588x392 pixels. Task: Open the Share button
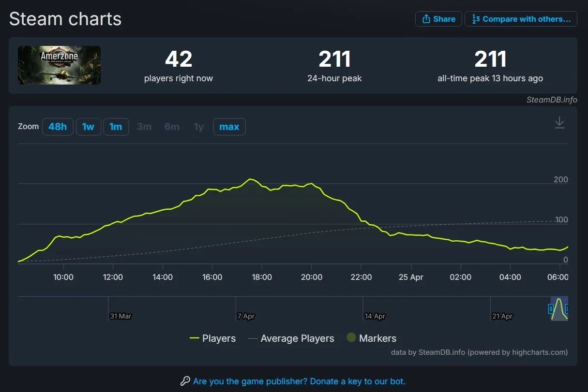click(438, 19)
